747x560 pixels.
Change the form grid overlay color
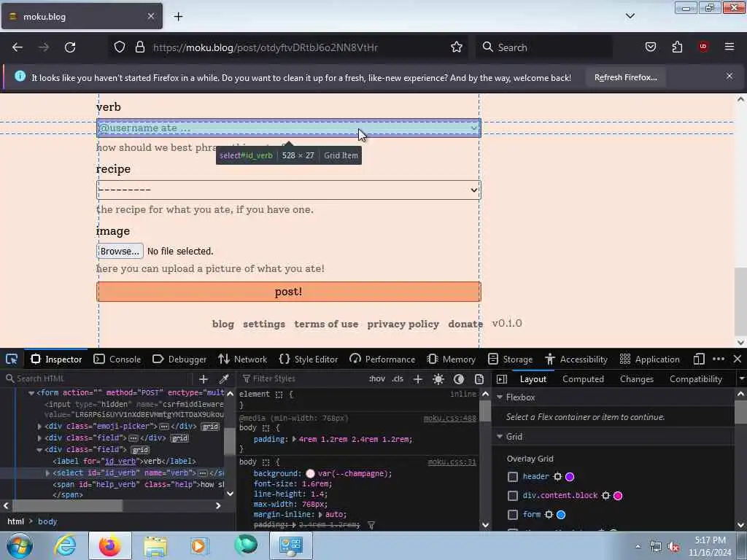click(561, 515)
